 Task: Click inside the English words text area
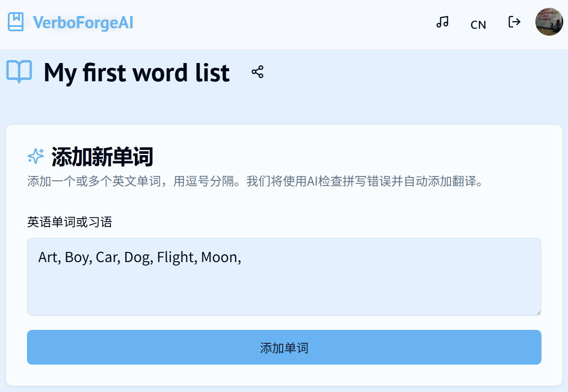(x=284, y=287)
